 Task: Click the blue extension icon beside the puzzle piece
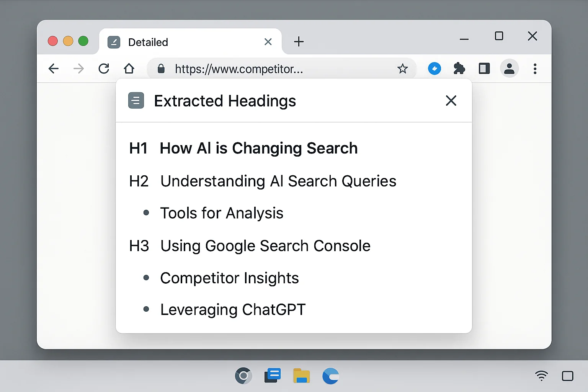(x=434, y=69)
